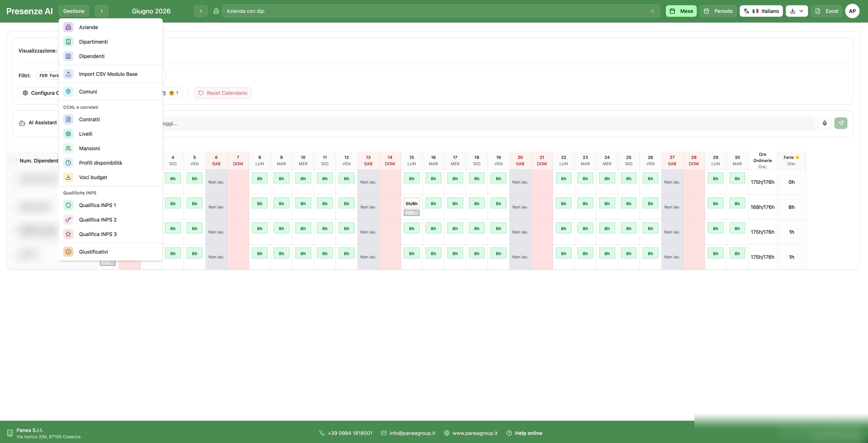868x443 pixels.
Task: Choose Import CSV Modulo Base
Action: tap(111, 74)
